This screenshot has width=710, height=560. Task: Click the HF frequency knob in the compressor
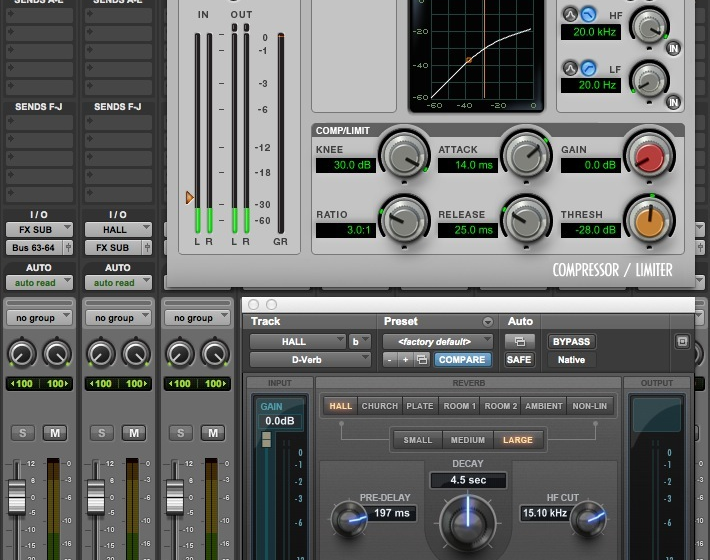(649, 26)
